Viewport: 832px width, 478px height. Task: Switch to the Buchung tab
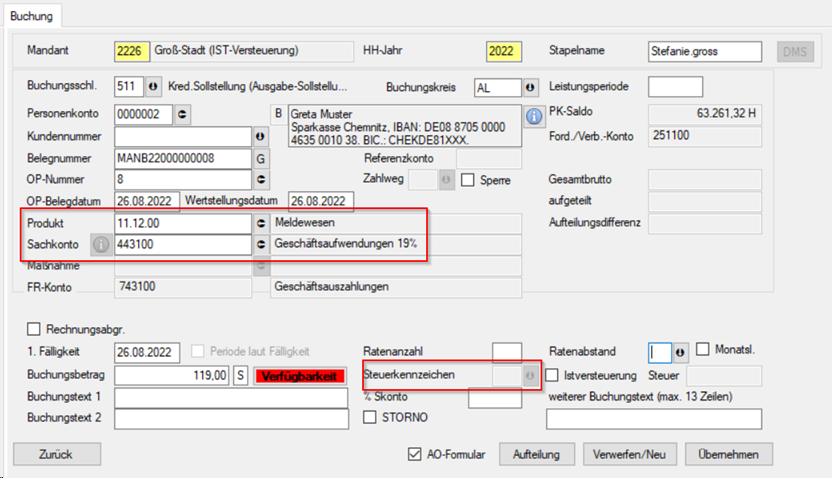31,17
